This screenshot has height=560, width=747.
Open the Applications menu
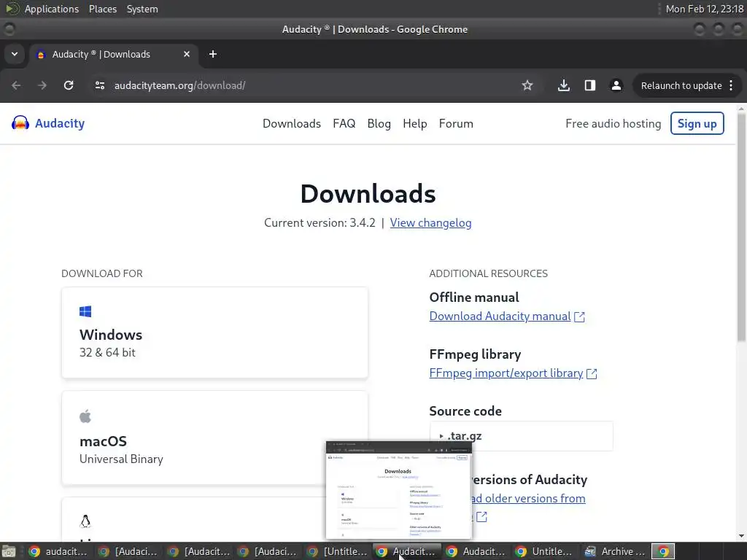(x=52, y=9)
